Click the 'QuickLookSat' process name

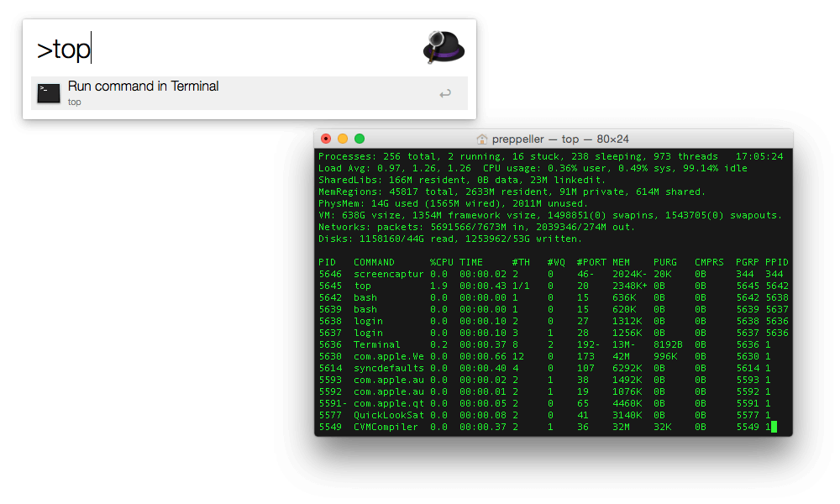pos(389,416)
